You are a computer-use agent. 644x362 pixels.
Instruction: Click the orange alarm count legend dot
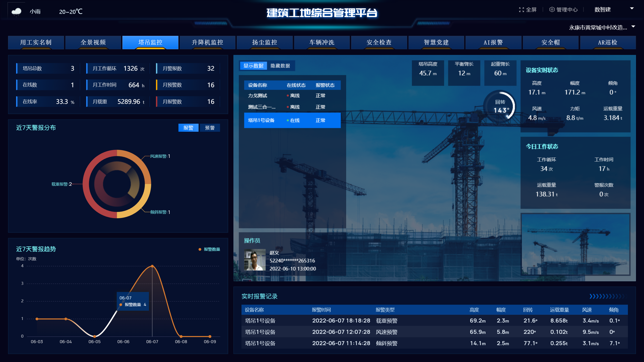pyautogui.click(x=200, y=249)
